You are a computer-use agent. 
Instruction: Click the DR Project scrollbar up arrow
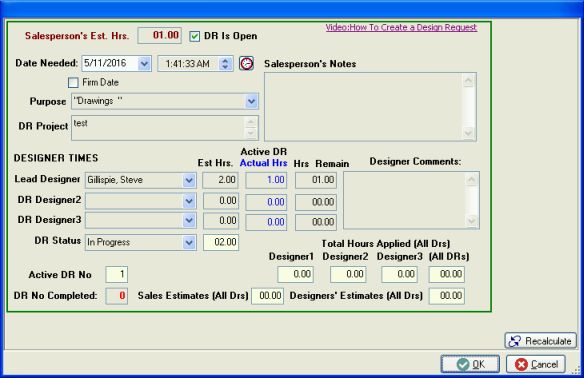[251, 123]
